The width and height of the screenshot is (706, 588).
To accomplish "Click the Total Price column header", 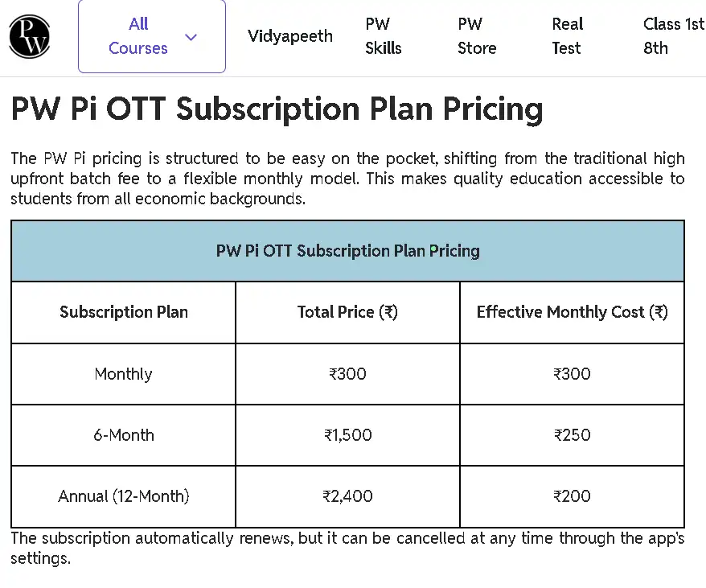I will coord(347,312).
